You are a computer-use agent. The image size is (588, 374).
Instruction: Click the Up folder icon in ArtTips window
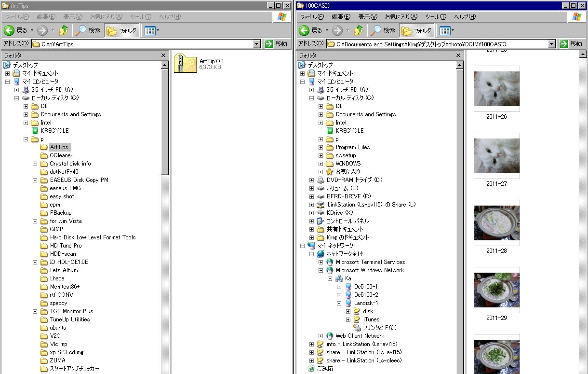(64, 30)
